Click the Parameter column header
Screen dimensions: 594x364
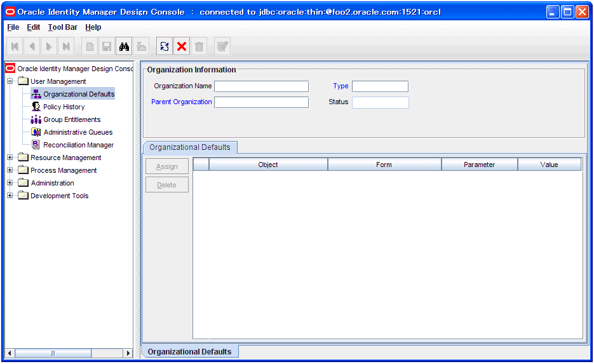[x=479, y=165]
